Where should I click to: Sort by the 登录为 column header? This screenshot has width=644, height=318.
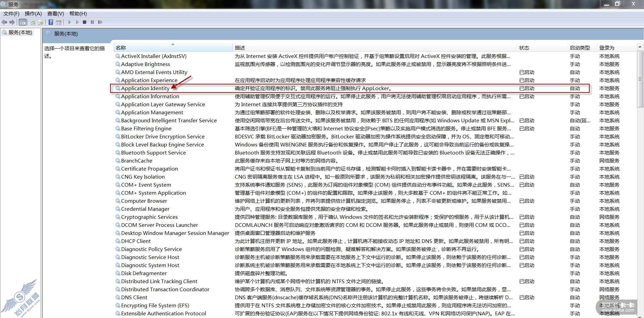[x=616, y=48]
